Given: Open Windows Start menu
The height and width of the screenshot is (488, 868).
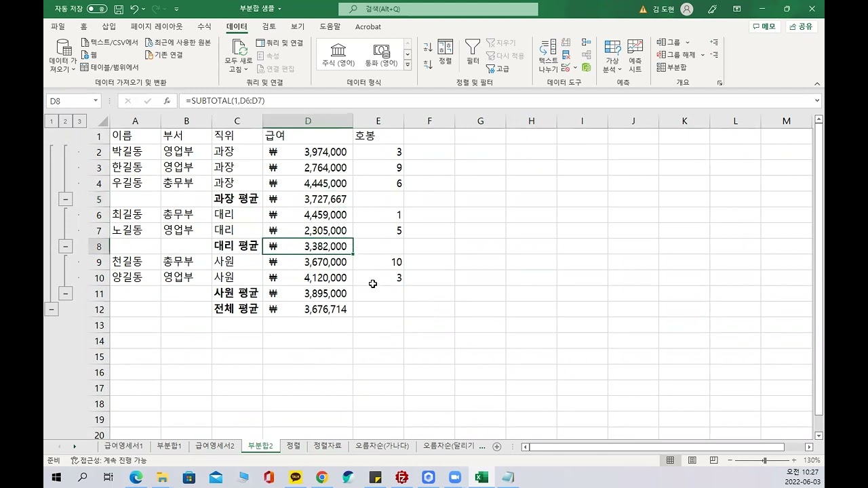Looking at the screenshot, I should click(57, 477).
